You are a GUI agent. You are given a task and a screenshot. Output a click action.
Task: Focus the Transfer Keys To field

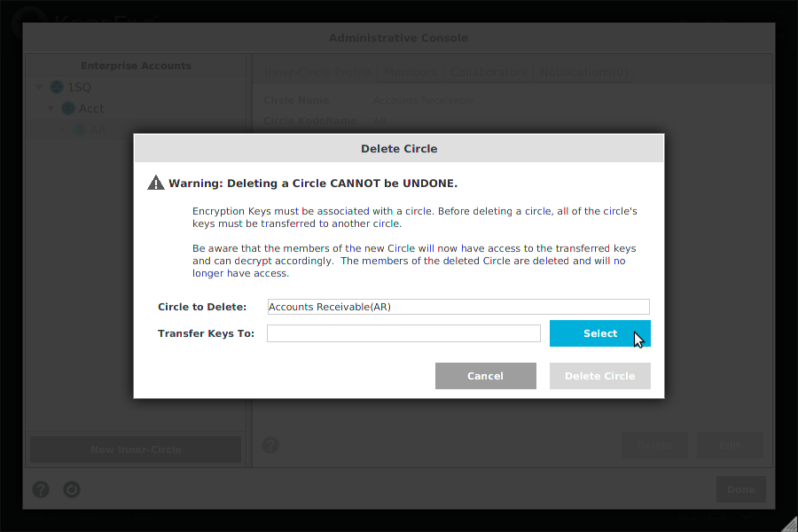[403, 333]
